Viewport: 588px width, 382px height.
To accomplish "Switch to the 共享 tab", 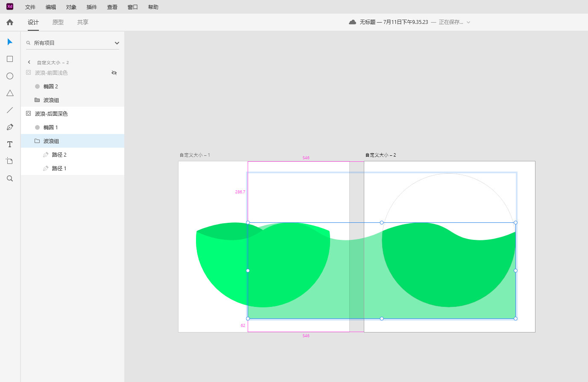I will pos(83,22).
